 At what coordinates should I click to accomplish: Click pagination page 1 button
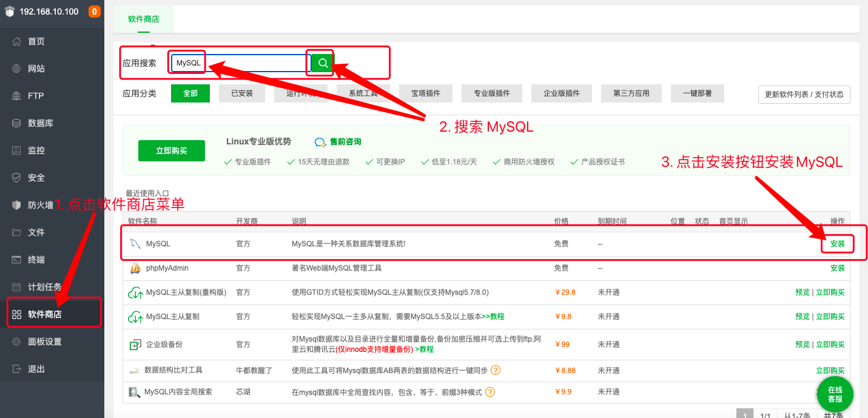[745, 416]
